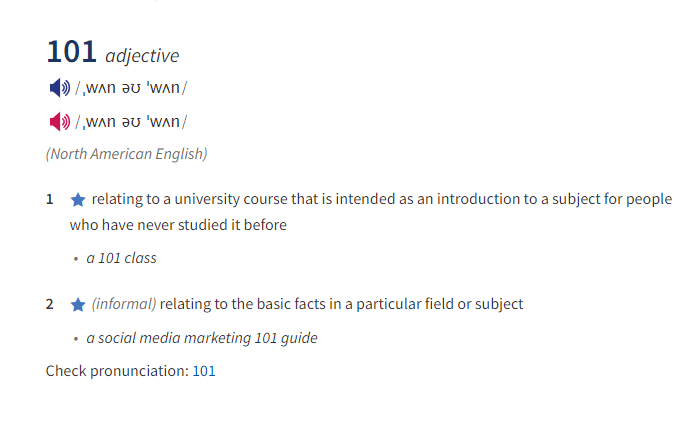This screenshot has height=426, width=694.
Task: Click the '(informal)' register label
Action: point(124,304)
